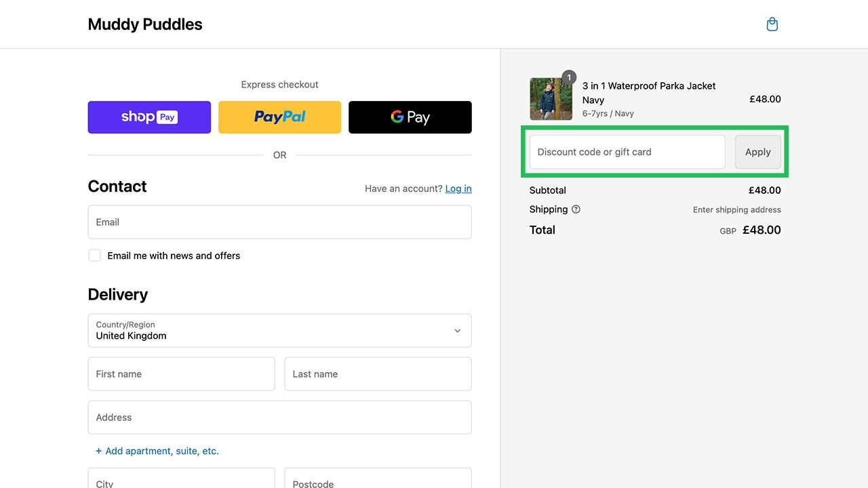Click the Parka Jacket product thumbnail
The width and height of the screenshot is (868, 488).
[x=551, y=99]
